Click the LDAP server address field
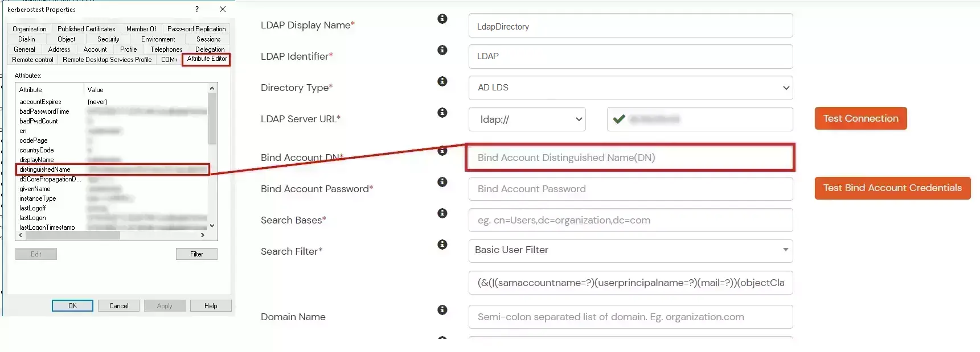The width and height of the screenshot is (980, 352). (x=700, y=119)
